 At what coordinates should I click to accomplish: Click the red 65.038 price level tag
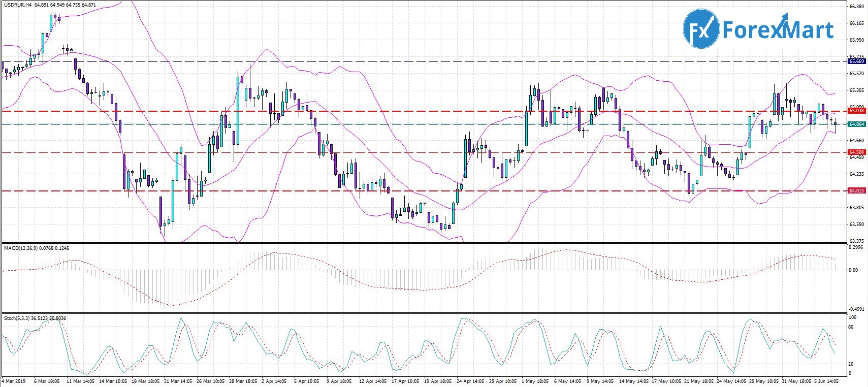856,111
